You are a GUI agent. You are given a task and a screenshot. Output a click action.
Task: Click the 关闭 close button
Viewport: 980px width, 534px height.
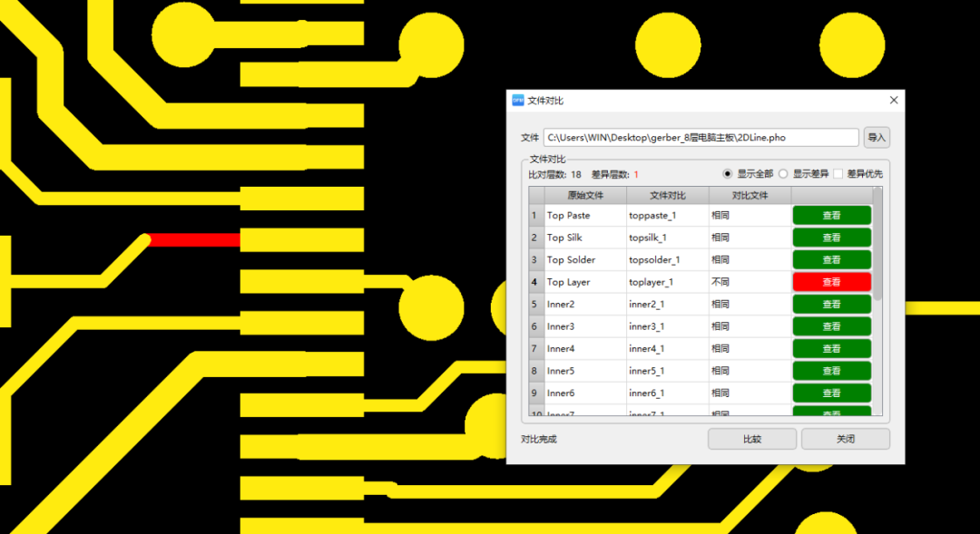(846, 439)
